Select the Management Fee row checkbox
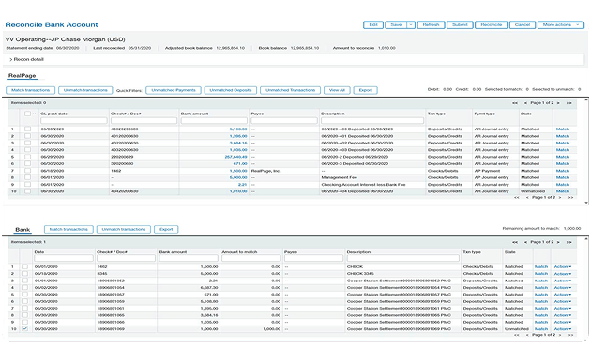The width and height of the screenshot is (591, 364). [x=27, y=177]
